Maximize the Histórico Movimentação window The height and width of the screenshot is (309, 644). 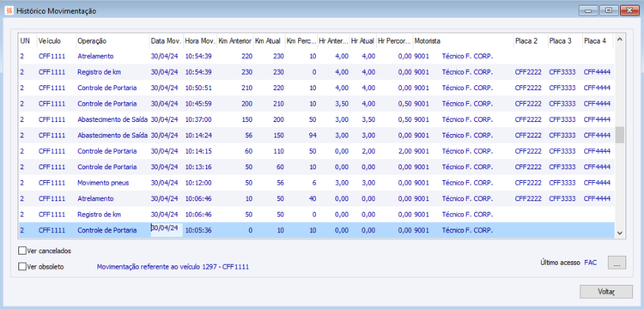click(609, 10)
